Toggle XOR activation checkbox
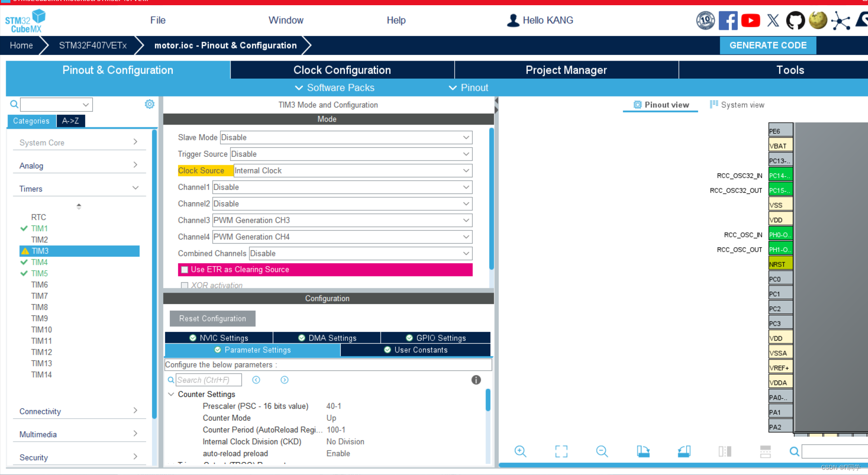The height and width of the screenshot is (475, 868). click(185, 286)
